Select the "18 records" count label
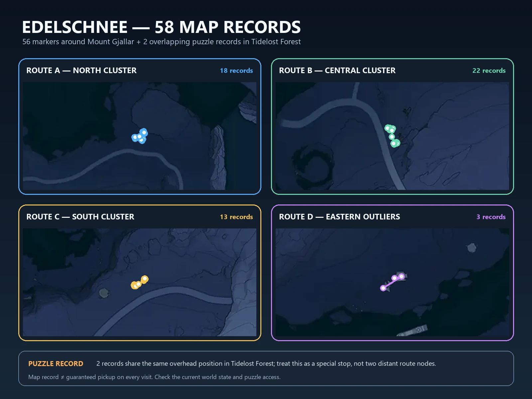 pos(236,70)
